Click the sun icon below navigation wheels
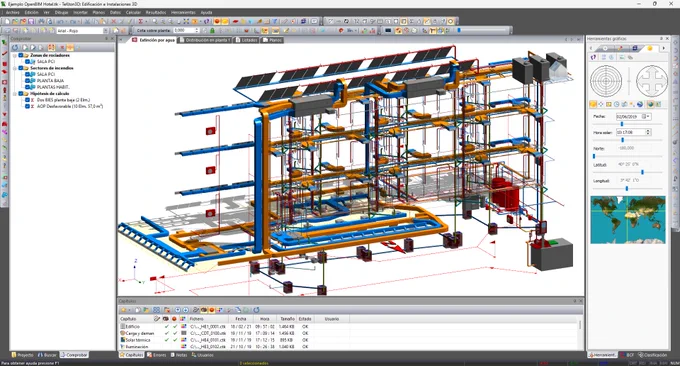680x366 pixels. [x=593, y=104]
